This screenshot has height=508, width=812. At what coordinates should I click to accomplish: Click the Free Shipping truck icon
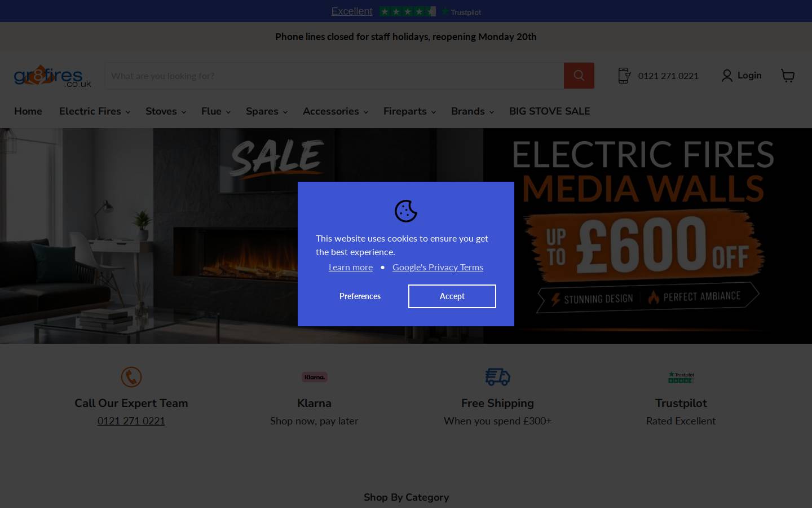[498, 376]
